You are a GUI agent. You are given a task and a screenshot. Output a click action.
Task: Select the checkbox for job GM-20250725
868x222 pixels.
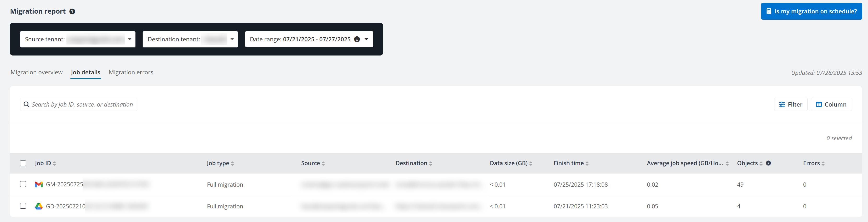coord(23,184)
